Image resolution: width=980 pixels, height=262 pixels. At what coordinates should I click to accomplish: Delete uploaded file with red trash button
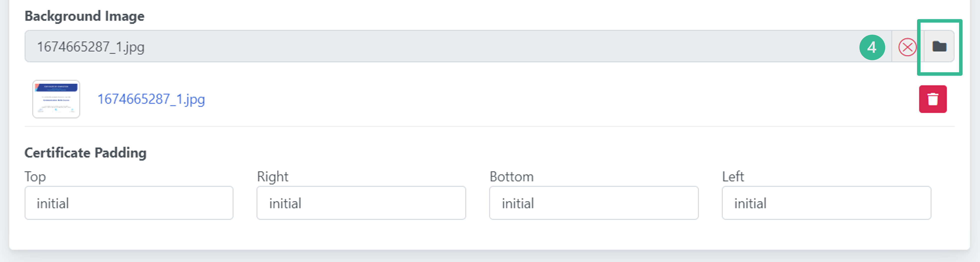point(932,99)
